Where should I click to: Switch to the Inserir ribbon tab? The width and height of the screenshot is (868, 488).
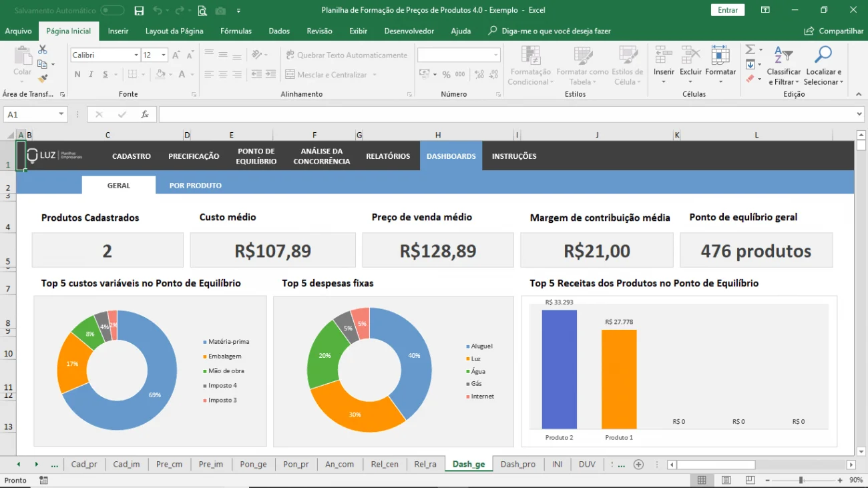(x=118, y=31)
